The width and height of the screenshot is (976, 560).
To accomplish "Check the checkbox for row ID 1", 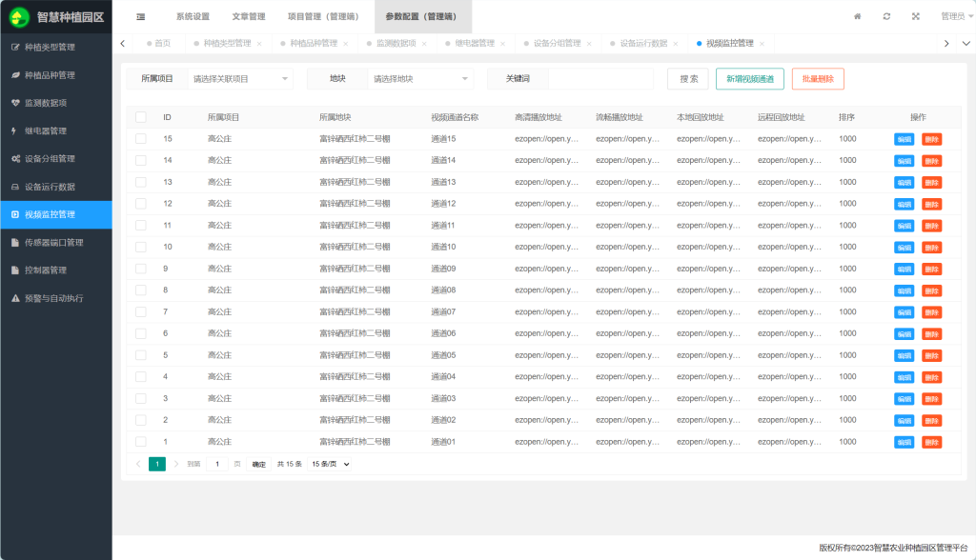I will [x=141, y=442].
